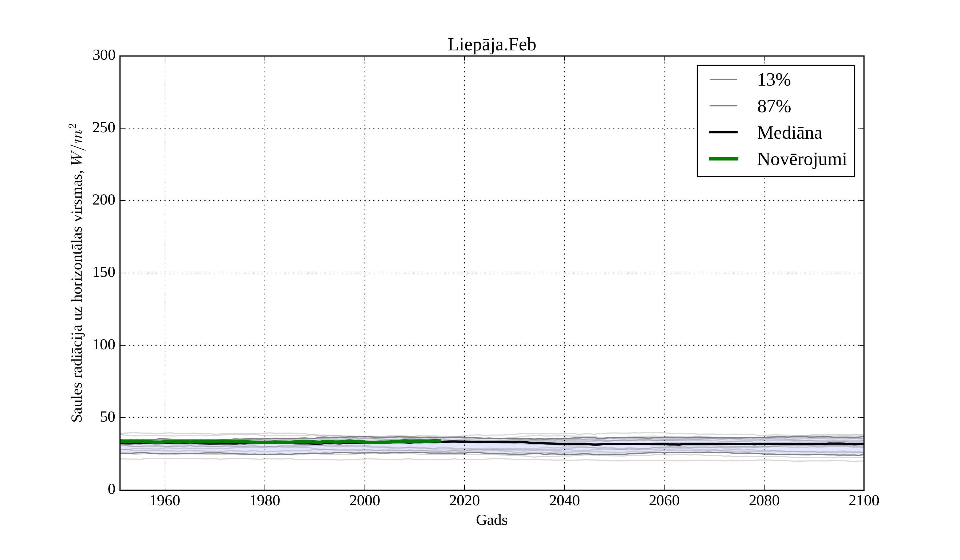Click the x-axis label Gads
960x560 pixels.
(491, 520)
